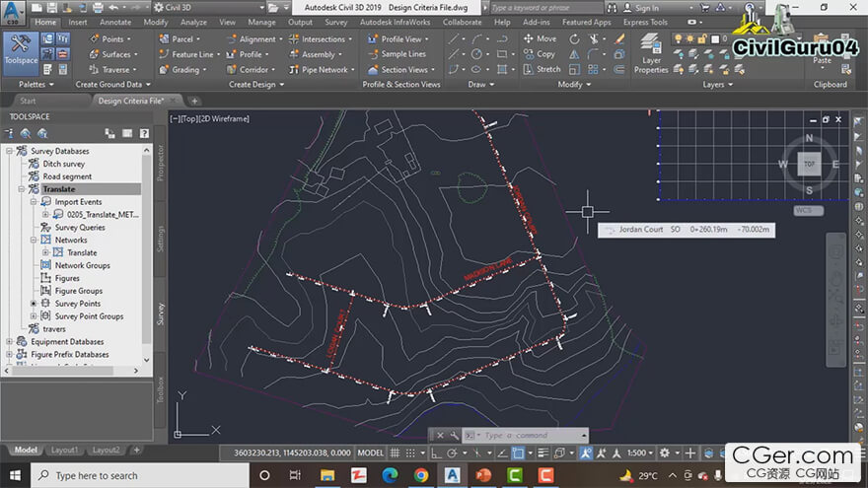Select the Move tool in Modify panel
Viewport: 868px width, 488px height.
(x=540, y=39)
